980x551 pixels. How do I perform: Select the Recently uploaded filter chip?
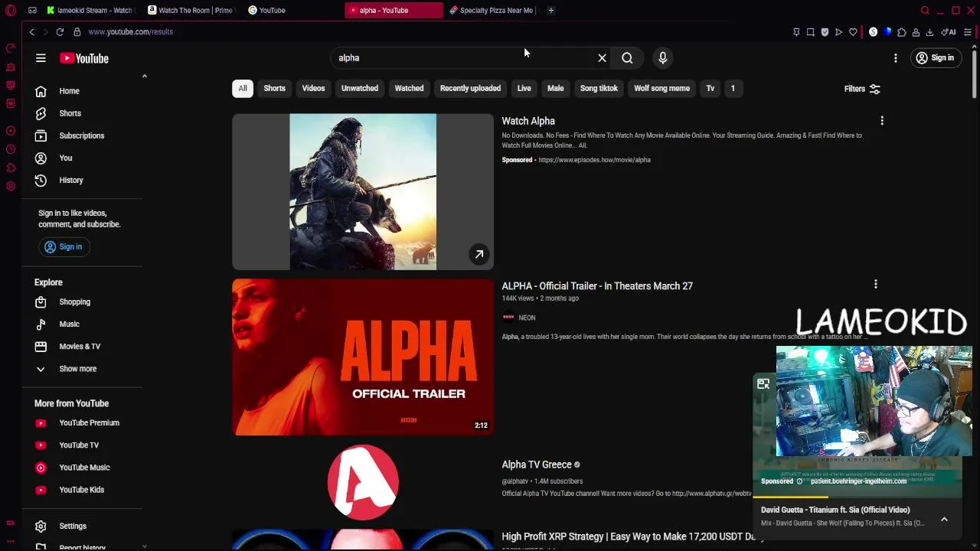470,88
